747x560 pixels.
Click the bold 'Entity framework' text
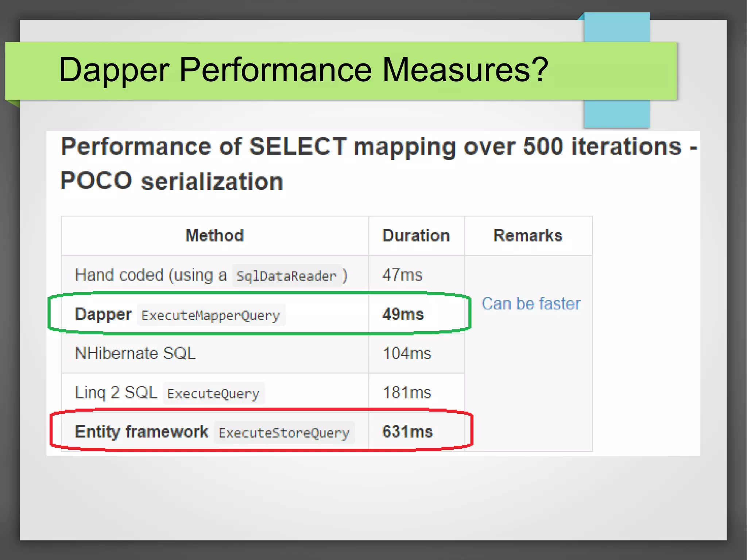click(142, 432)
